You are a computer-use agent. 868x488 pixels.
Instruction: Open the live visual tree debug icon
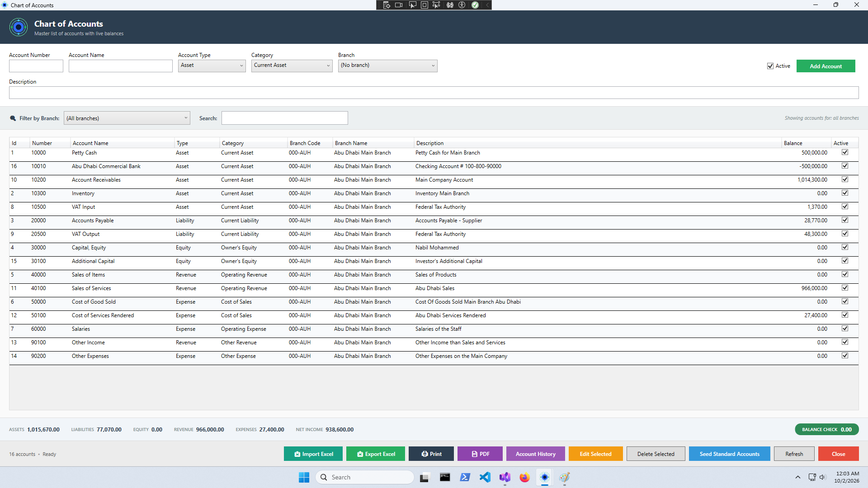click(x=387, y=5)
